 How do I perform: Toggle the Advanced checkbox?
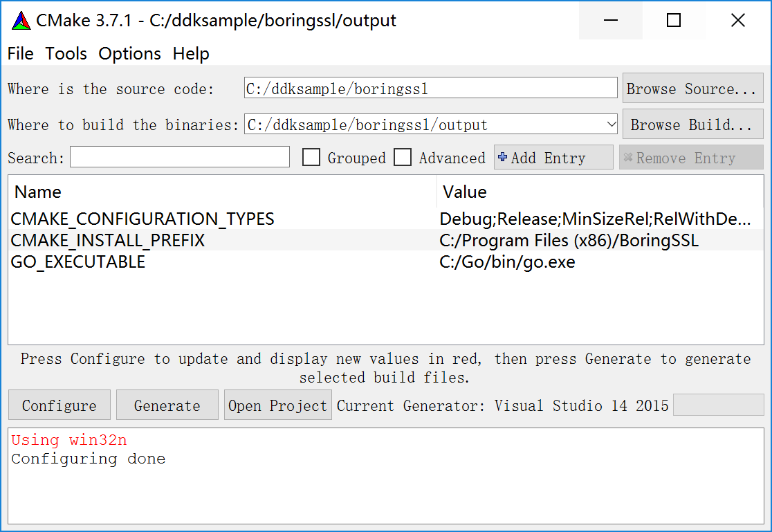[x=402, y=157]
